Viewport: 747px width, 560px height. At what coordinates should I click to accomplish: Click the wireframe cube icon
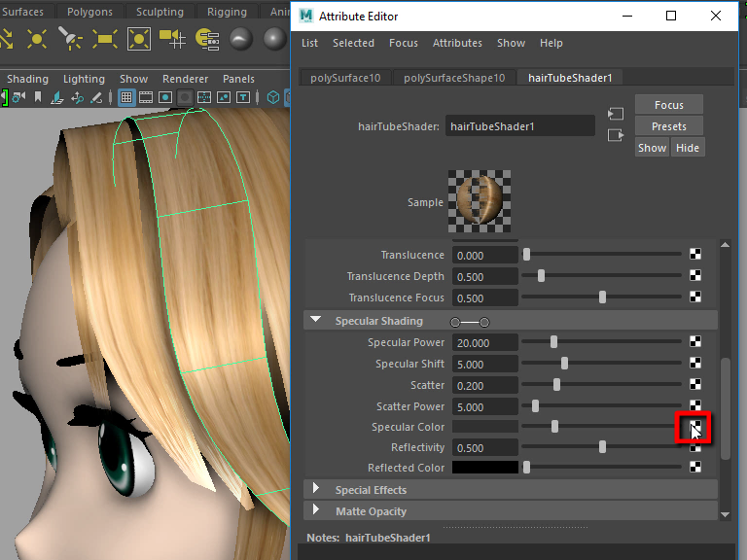(x=273, y=97)
